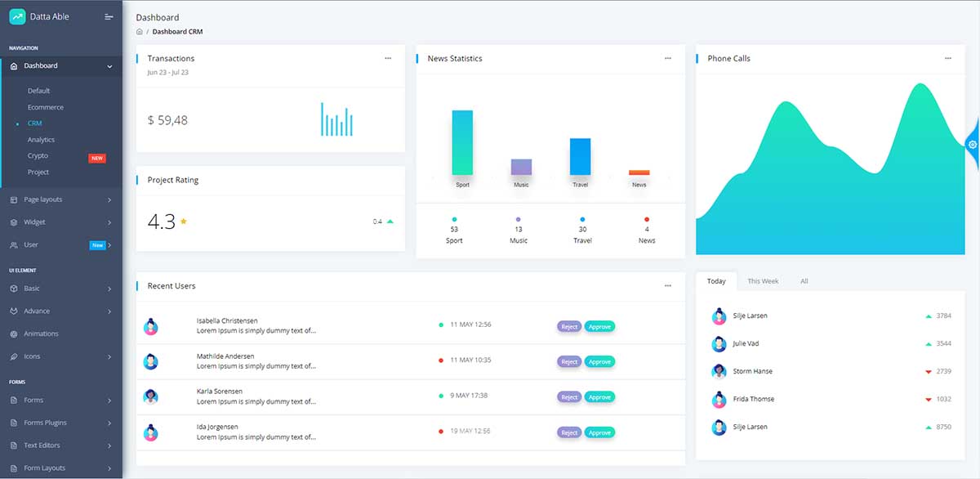The width and height of the screenshot is (980, 479).
Task: Open the Crypto dashboard menu item
Action: click(x=38, y=155)
